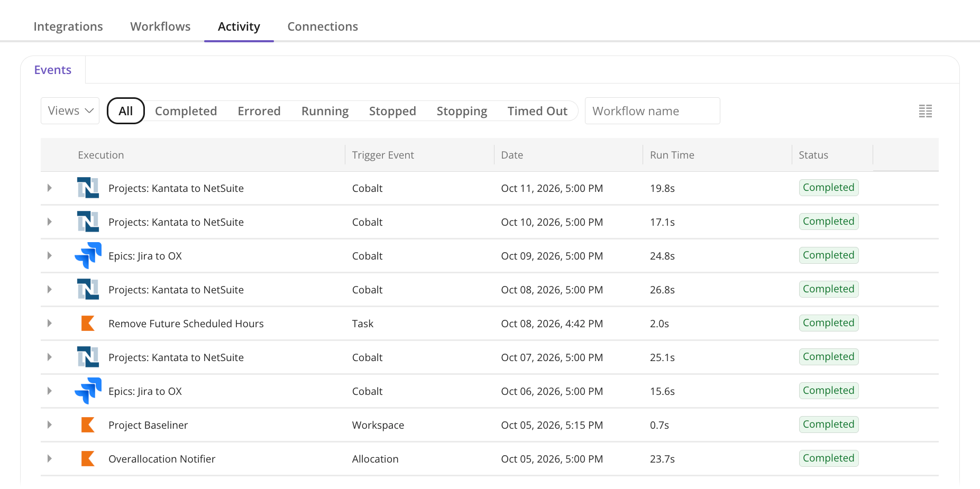Expand the Remove Future Scheduled Hours row
Viewport: 980px width, 489px height.
tap(49, 324)
